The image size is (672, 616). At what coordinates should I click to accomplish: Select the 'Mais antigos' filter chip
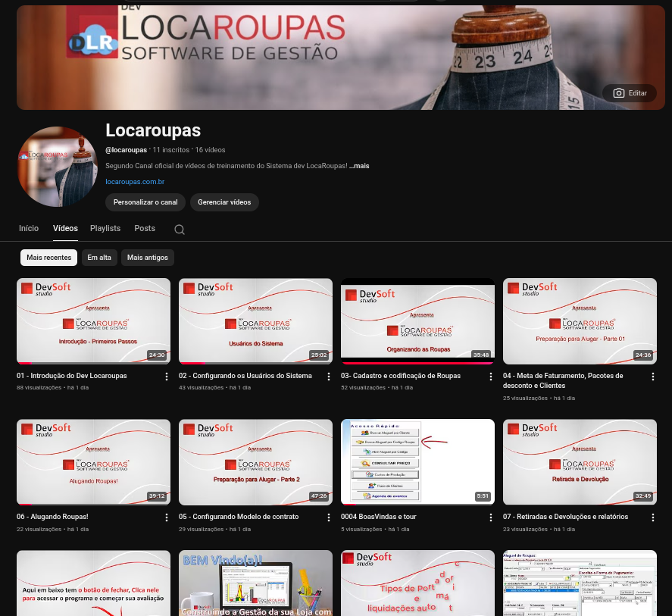coord(147,258)
